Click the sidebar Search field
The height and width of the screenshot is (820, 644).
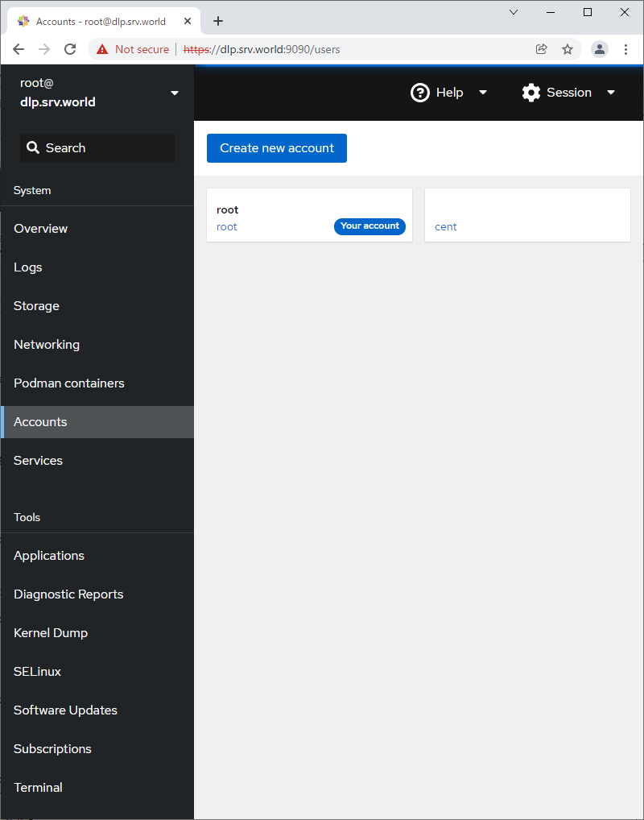click(97, 148)
